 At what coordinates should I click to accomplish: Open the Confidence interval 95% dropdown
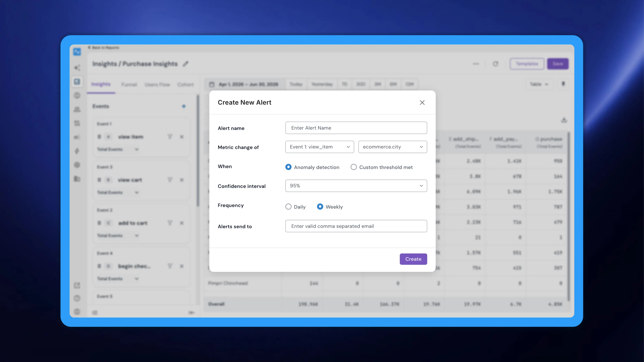[x=356, y=186]
